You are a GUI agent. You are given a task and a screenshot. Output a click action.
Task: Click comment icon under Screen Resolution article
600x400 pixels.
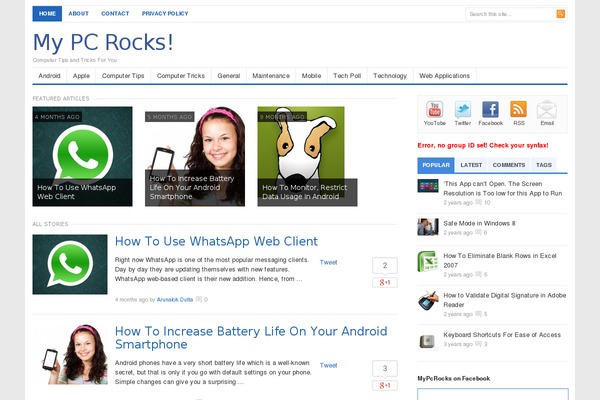[x=478, y=202]
